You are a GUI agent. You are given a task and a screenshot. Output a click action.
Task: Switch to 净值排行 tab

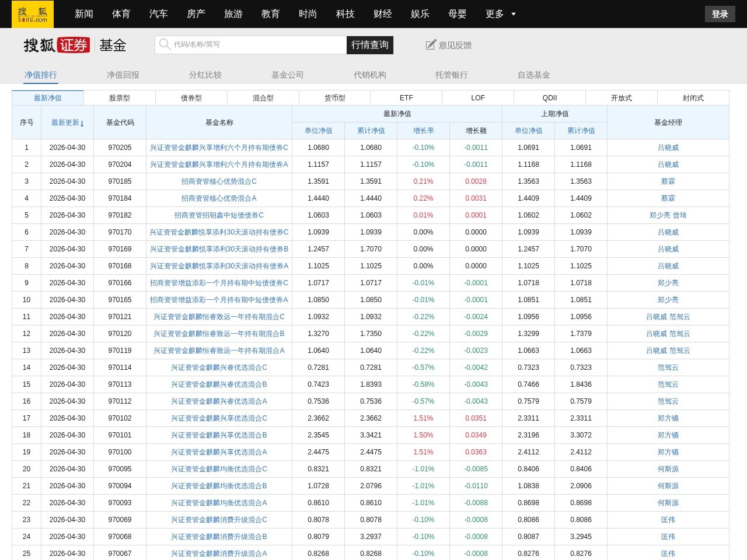41,75
